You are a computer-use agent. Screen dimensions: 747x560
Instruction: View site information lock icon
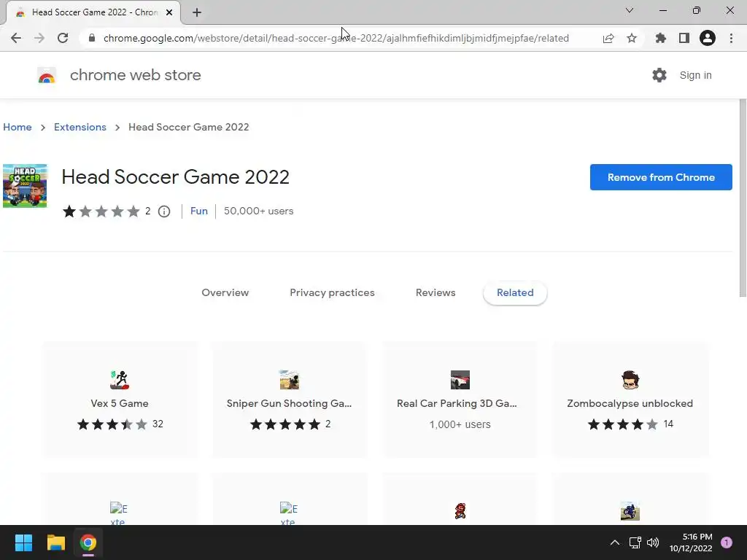coord(92,38)
